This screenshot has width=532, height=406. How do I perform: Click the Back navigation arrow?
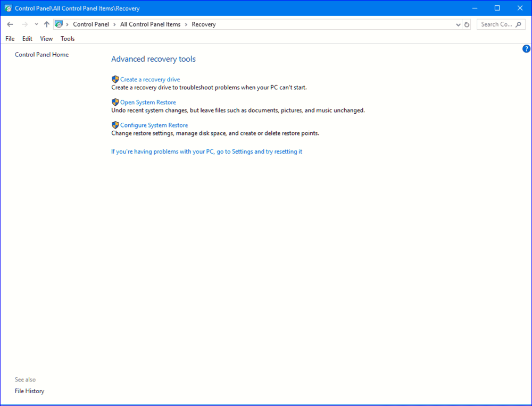10,24
